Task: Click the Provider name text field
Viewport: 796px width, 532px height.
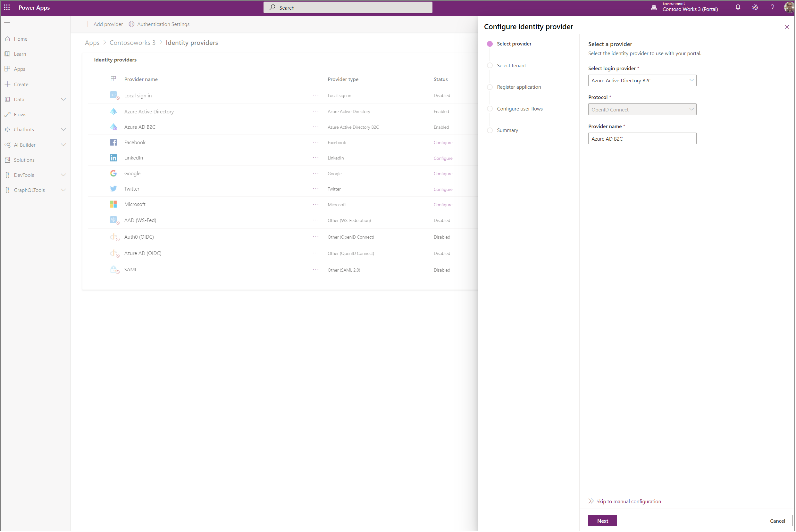Action: (642, 139)
